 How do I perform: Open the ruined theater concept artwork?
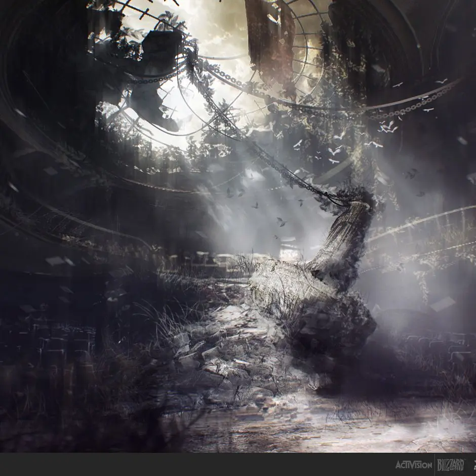pyautogui.click(x=238, y=226)
